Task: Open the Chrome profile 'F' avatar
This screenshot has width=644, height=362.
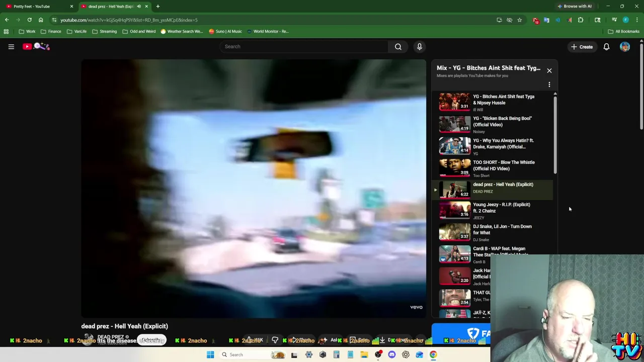Action: pos(625,20)
